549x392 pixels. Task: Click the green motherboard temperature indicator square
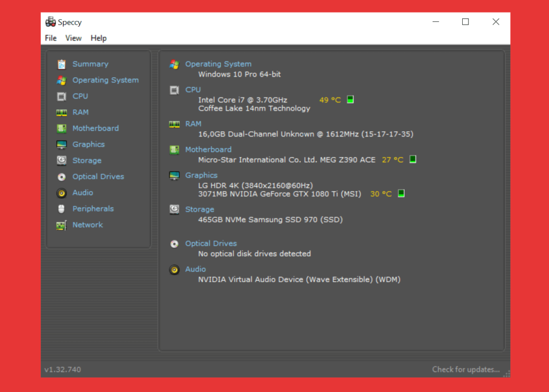413,160
